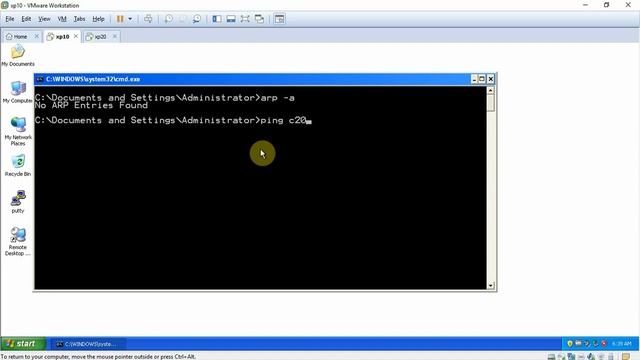
Task: Enter full screen mode toolbar icon
Action: pyautogui.click(x=245, y=19)
